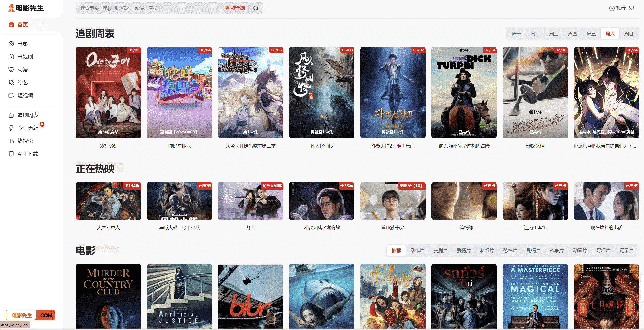Click the 现在拨打的电话 title link
The width and height of the screenshot is (644, 330).
tap(606, 228)
